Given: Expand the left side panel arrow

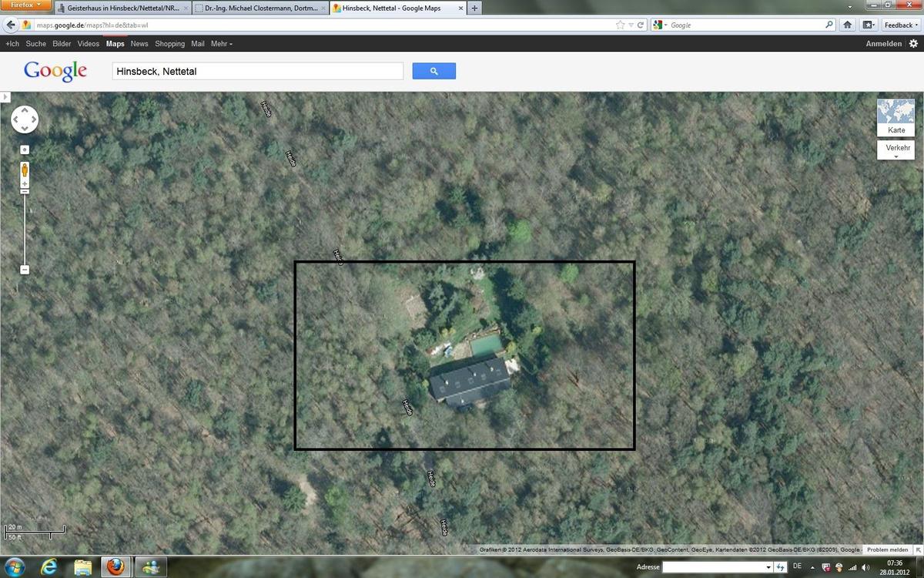Looking at the screenshot, I should click(x=5, y=97).
